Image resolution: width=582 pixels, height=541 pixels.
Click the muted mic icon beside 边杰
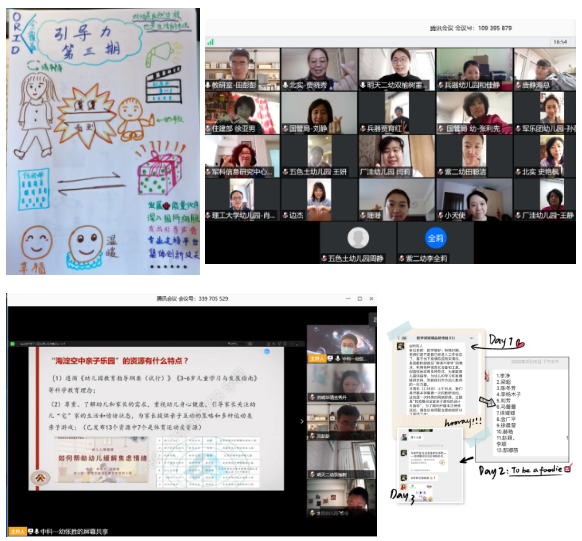[x=285, y=216]
